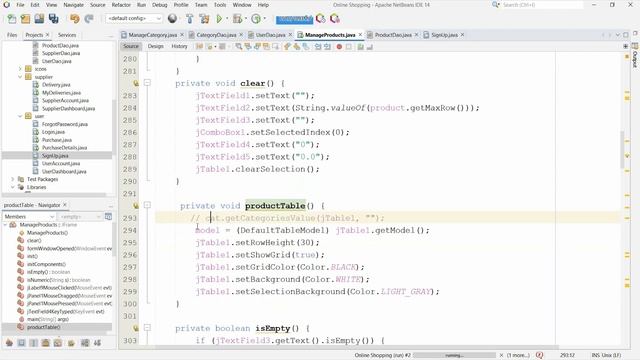
Task: Collapse the user package folder
Action: coord(20,116)
